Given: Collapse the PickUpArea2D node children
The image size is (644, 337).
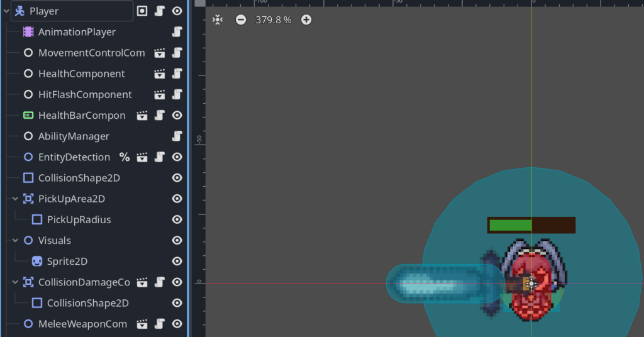Looking at the screenshot, I should (x=15, y=199).
